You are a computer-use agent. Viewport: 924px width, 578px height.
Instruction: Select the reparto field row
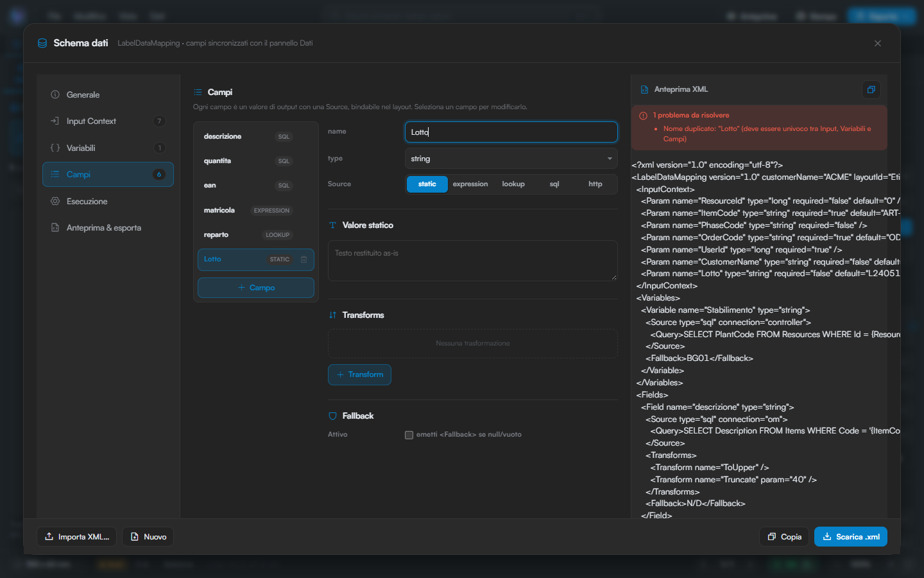click(255, 235)
